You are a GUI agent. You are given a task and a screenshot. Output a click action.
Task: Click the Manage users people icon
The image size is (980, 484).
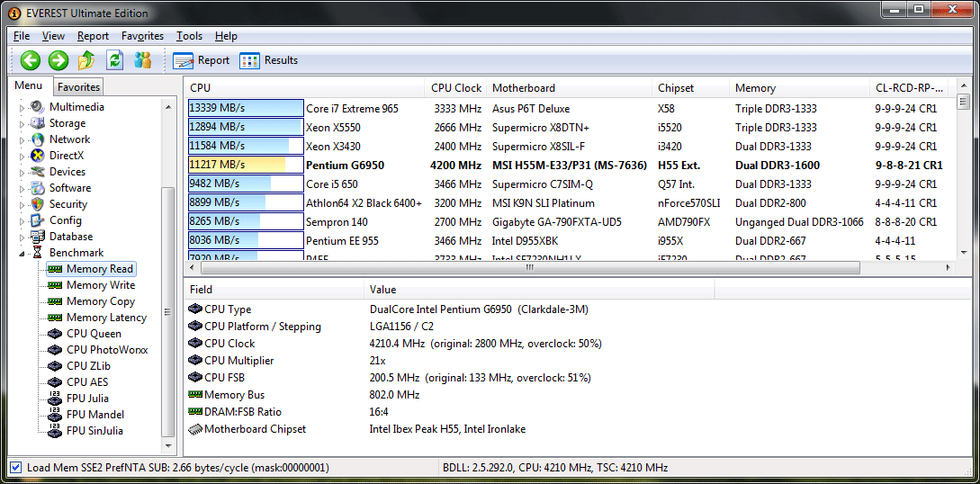(x=143, y=60)
